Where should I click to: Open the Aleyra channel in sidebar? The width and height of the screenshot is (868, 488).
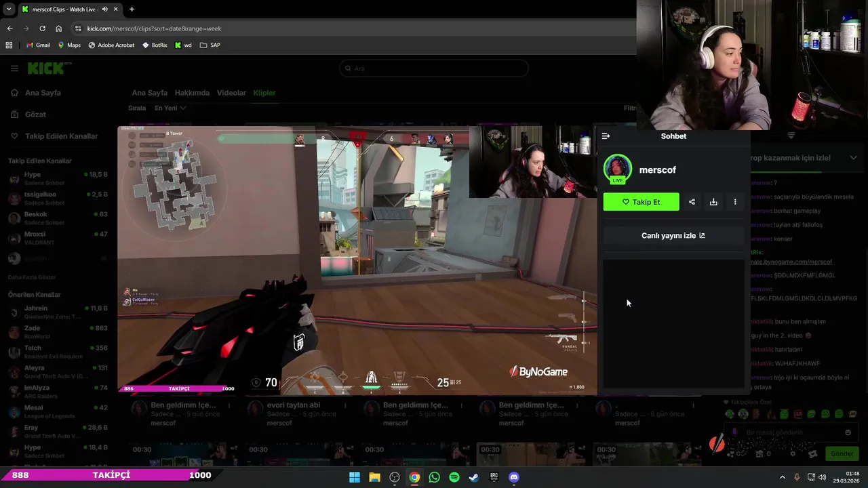coord(58,371)
